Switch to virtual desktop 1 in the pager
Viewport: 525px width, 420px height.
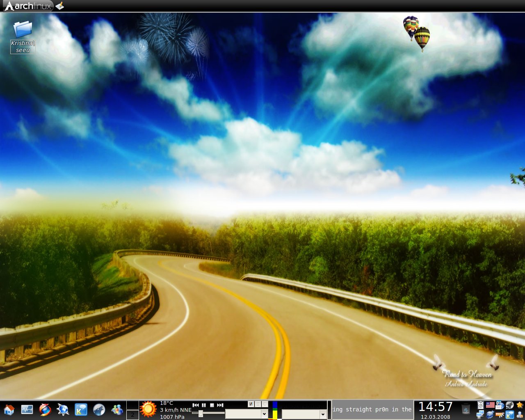click(132, 405)
